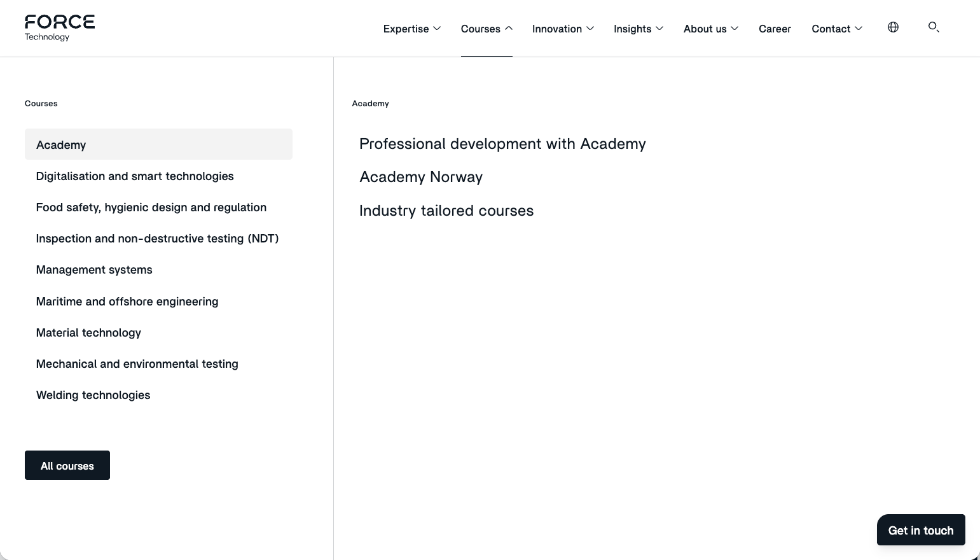Image resolution: width=980 pixels, height=560 pixels.
Task: Open the Insights menu
Action: coord(638,29)
